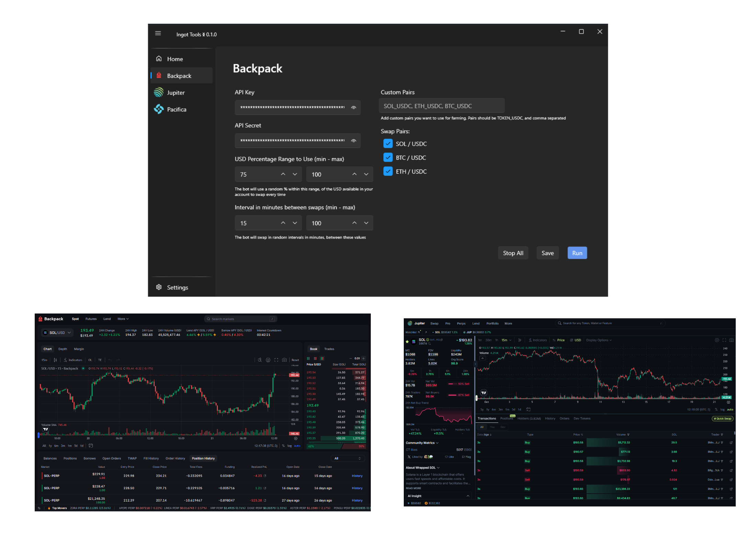Screen dimensions: 756x550
Task: Click the Quick Swap button
Action: (722, 419)
